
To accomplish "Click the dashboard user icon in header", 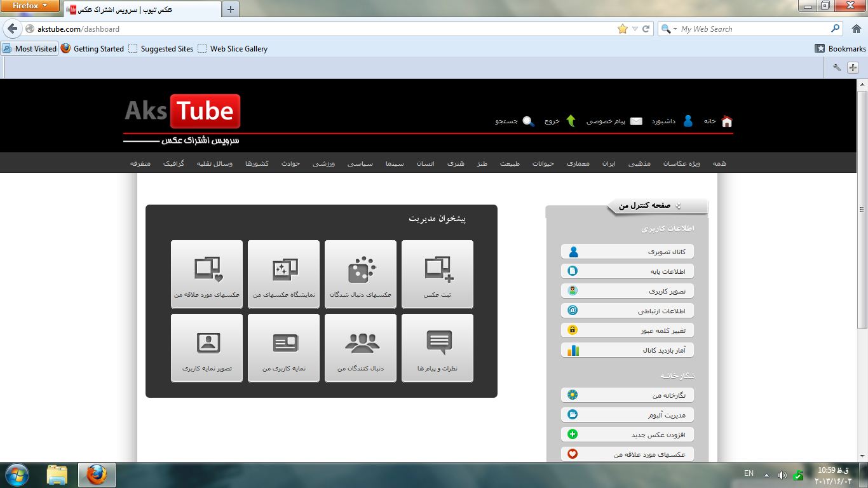I will [x=688, y=121].
